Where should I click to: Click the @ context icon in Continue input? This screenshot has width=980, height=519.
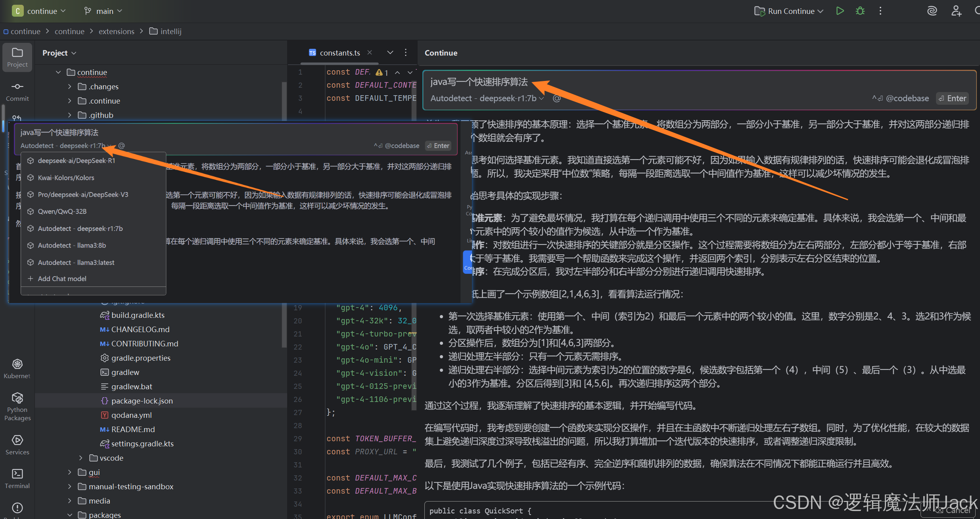557,98
